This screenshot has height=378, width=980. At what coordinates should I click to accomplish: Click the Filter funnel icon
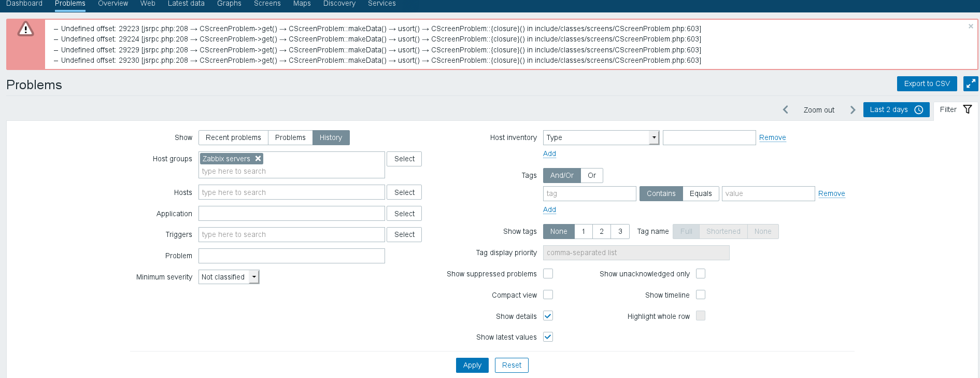pyautogui.click(x=967, y=109)
